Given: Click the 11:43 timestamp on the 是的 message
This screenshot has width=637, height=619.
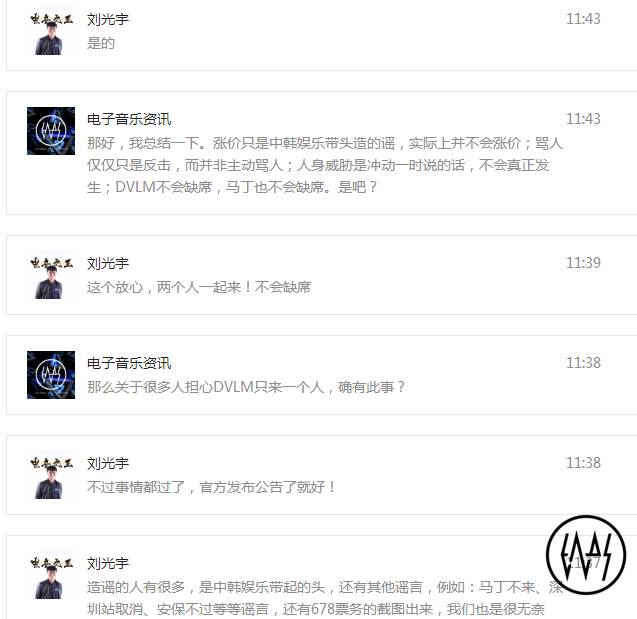Looking at the screenshot, I should coord(583,19).
